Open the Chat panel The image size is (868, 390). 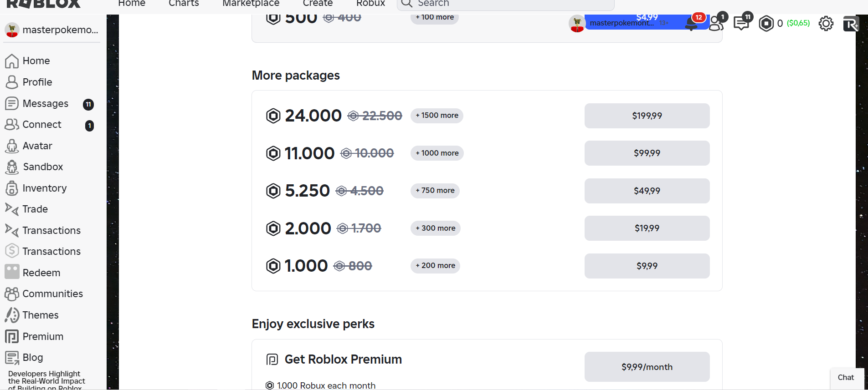[846, 378]
